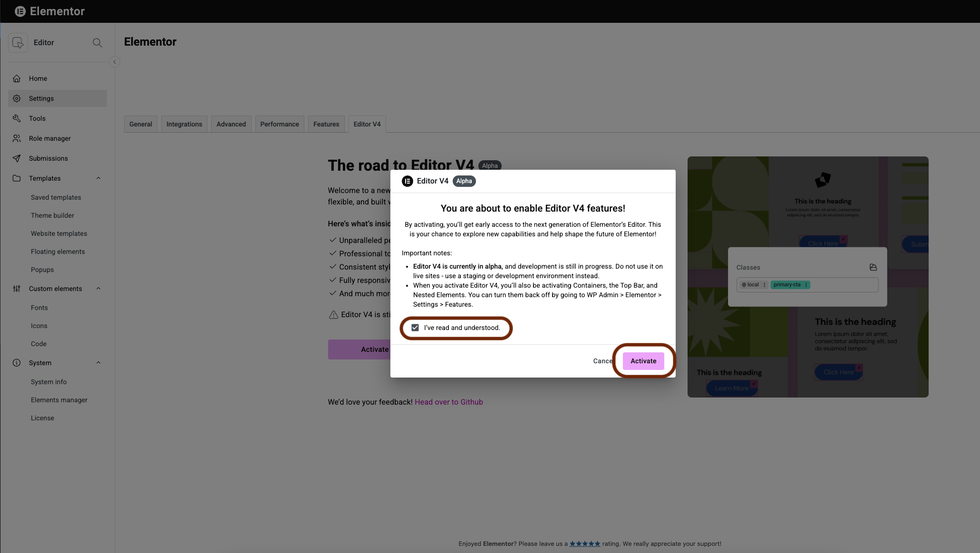The height and width of the screenshot is (553, 980).
Task: Click the search magnifier icon in the sidebar
Action: pos(97,43)
